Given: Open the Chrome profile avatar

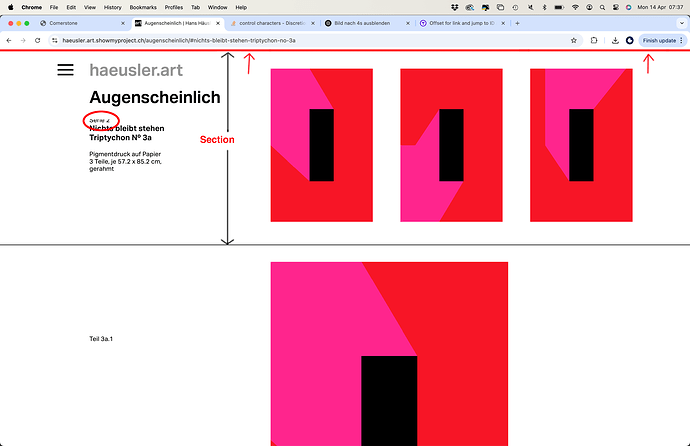Looking at the screenshot, I should click(x=629, y=40).
